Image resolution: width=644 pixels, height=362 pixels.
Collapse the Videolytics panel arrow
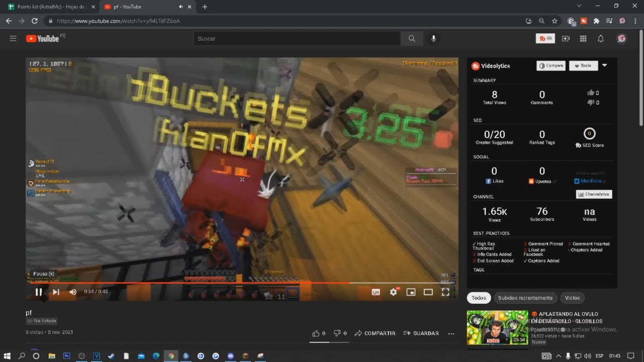point(604,65)
